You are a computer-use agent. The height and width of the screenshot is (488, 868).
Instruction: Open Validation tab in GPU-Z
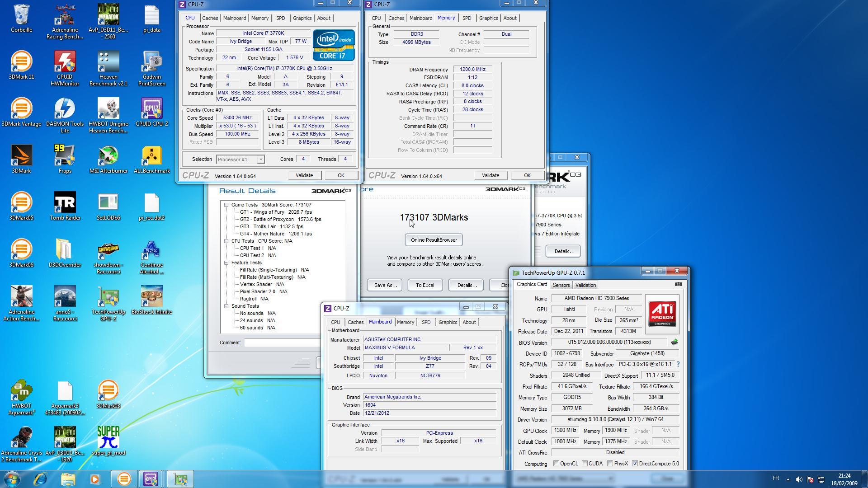click(x=585, y=285)
